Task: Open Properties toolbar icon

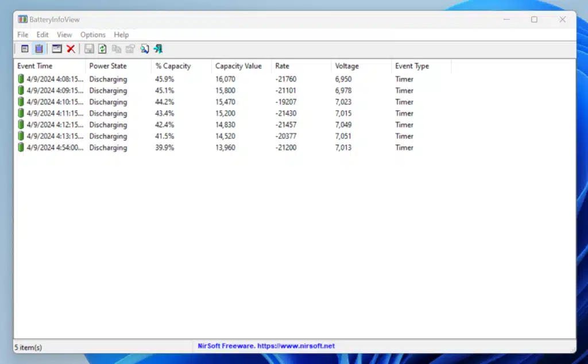Action: click(130, 49)
